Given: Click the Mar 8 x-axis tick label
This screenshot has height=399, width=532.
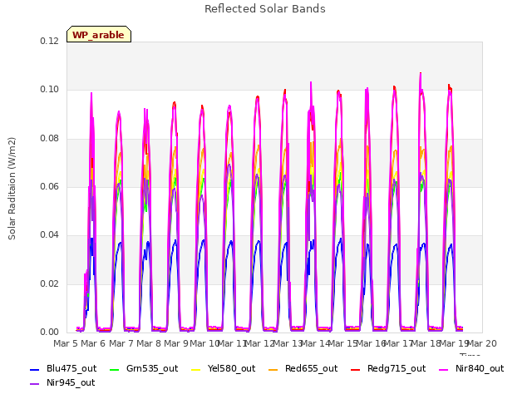Looking at the screenshot, I should pos(149,343).
